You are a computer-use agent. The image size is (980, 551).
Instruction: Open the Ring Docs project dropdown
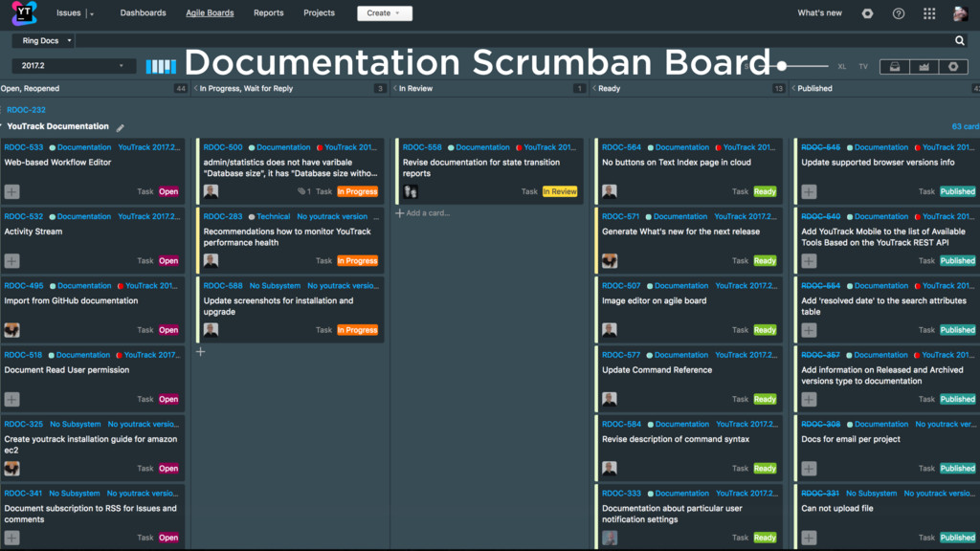coord(44,40)
